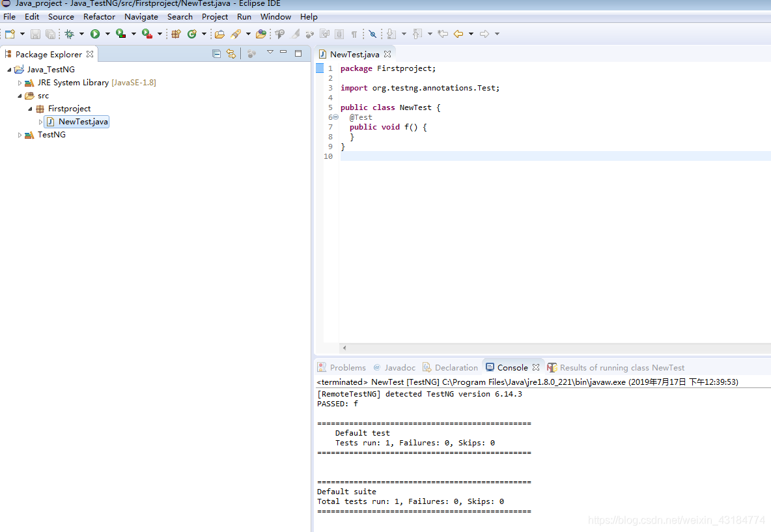Open the Navigate menu
The width and height of the screenshot is (771, 532).
point(141,17)
